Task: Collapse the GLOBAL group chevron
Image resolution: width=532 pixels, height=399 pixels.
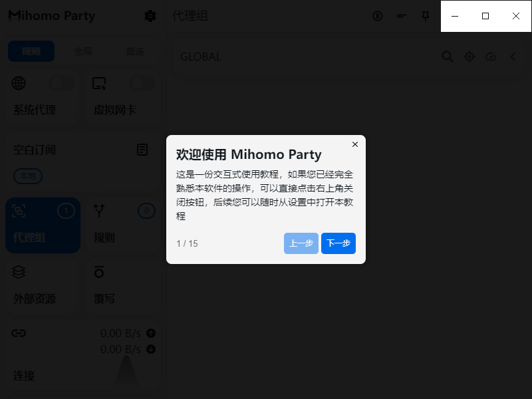Action: pos(513,57)
